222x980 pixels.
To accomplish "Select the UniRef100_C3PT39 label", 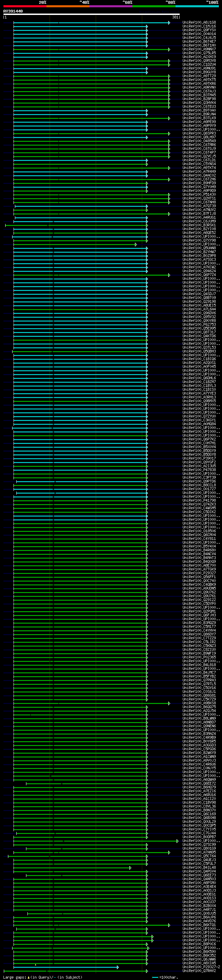I will coord(199,478).
